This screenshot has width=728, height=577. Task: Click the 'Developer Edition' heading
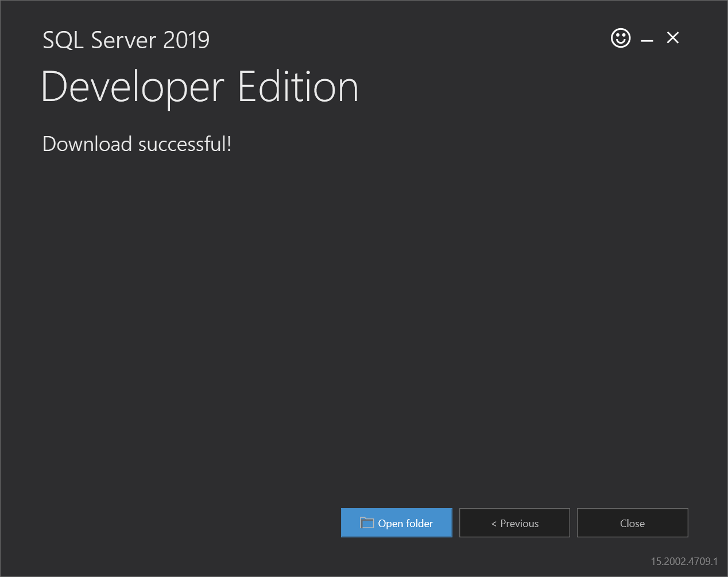point(200,87)
